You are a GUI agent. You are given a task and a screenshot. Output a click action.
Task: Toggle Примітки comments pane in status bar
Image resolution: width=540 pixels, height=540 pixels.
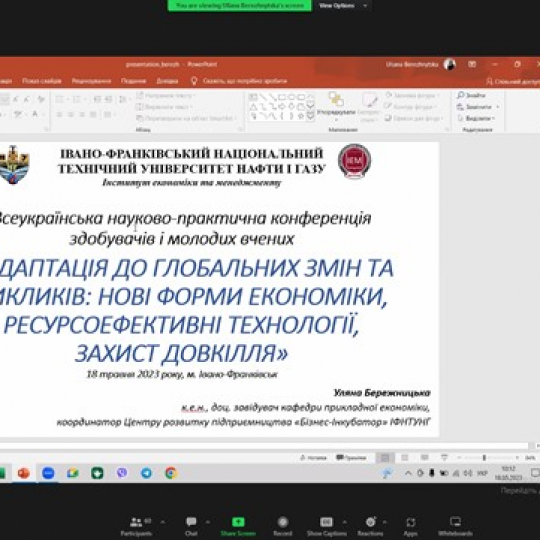coord(351,458)
